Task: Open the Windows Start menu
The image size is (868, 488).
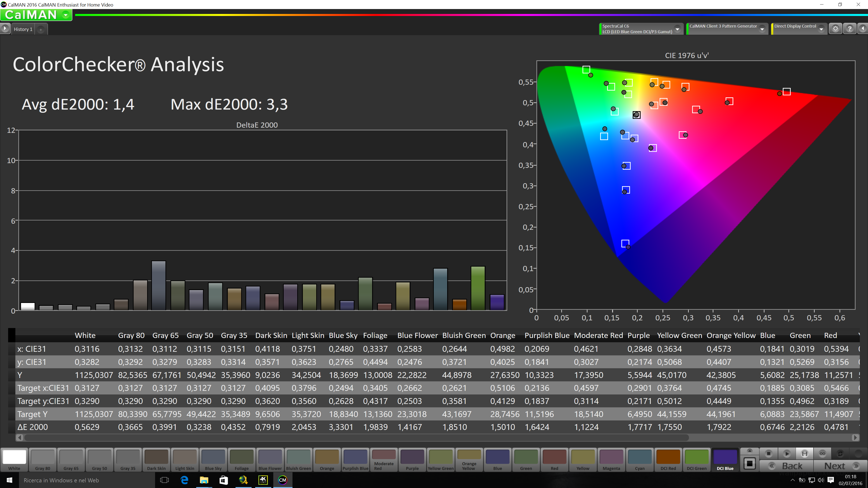Action: click(9, 480)
